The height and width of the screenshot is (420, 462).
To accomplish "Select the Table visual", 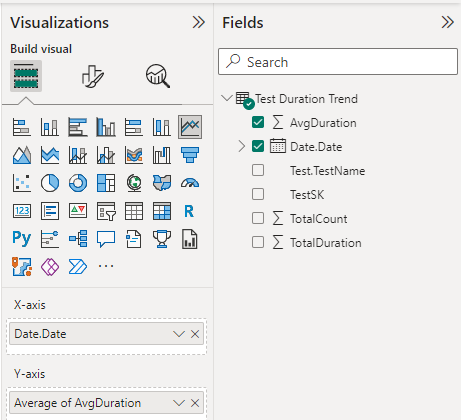I will [134, 211].
